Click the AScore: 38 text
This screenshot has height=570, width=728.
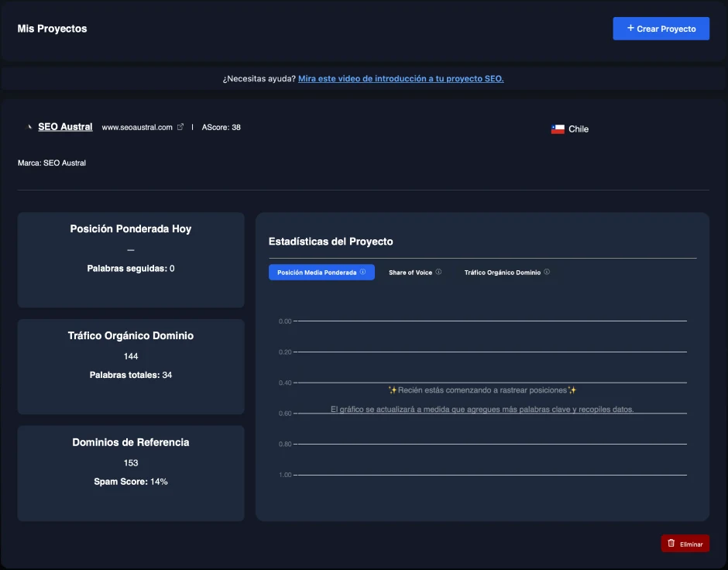pyautogui.click(x=221, y=127)
